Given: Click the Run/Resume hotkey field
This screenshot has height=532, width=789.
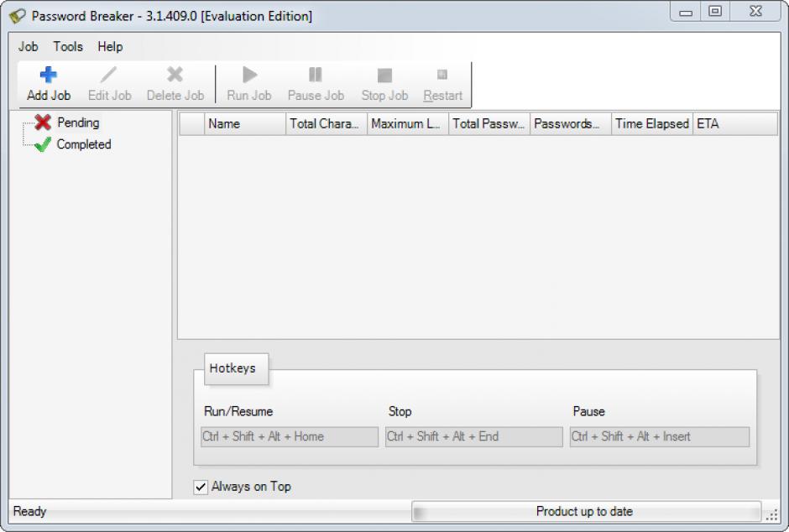Looking at the screenshot, I should click(290, 436).
